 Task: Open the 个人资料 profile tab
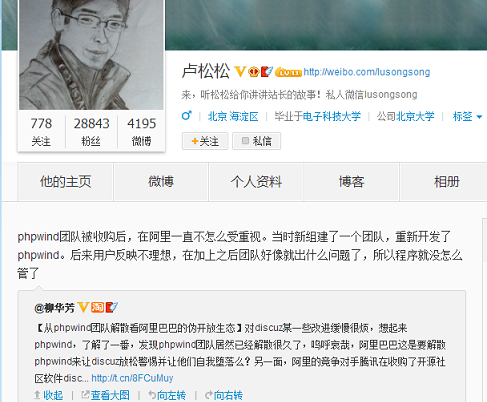[256, 182]
